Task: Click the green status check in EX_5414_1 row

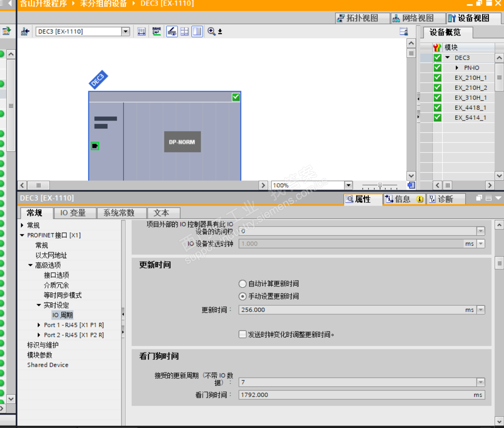Action: [x=437, y=118]
